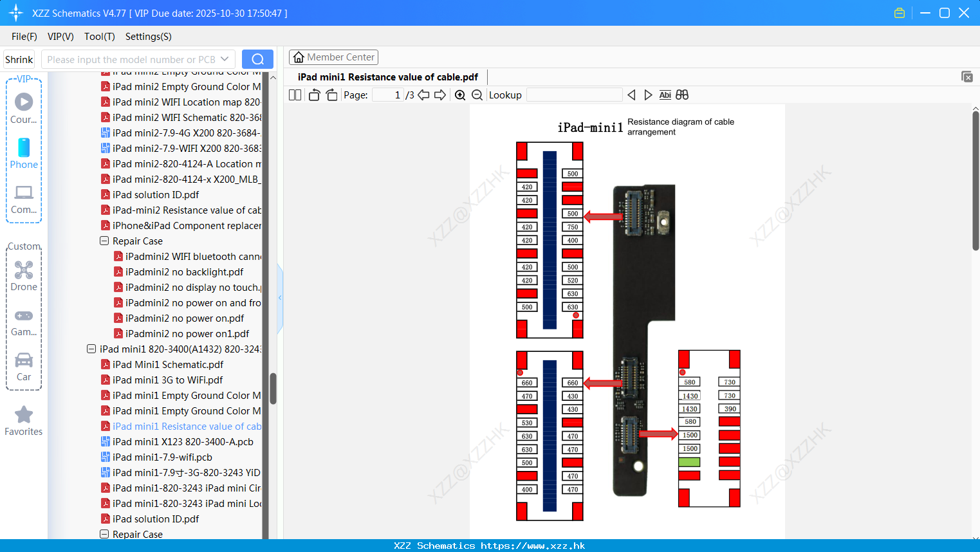Click the page number input field
The image size is (980, 552).
tap(387, 95)
